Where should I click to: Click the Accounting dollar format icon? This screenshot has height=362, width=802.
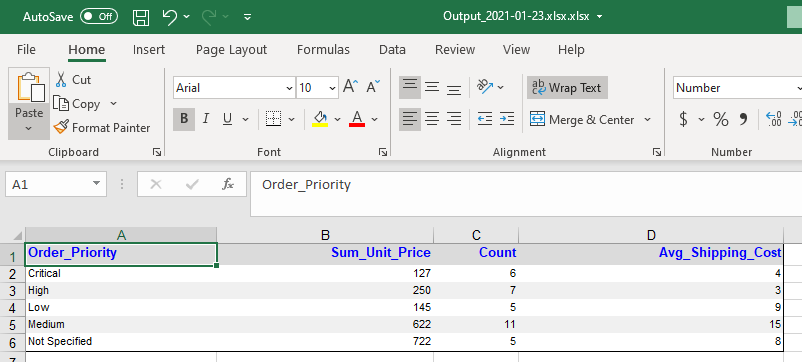[x=683, y=120]
